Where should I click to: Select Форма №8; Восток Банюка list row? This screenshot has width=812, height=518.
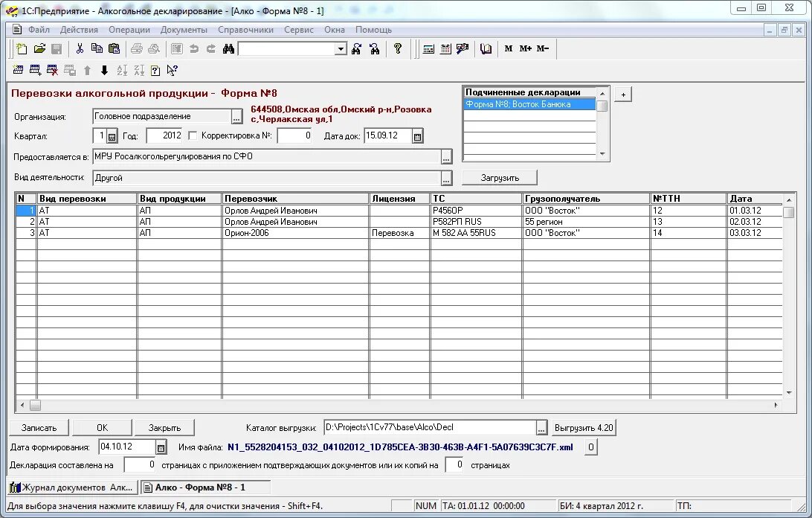pos(529,104)
